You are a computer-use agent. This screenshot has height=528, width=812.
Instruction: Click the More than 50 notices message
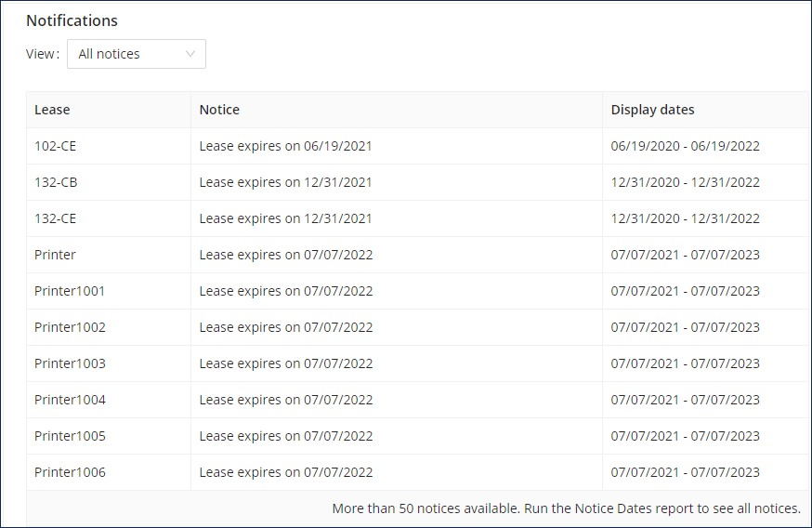pyautogui.click(x=567, y=508)
